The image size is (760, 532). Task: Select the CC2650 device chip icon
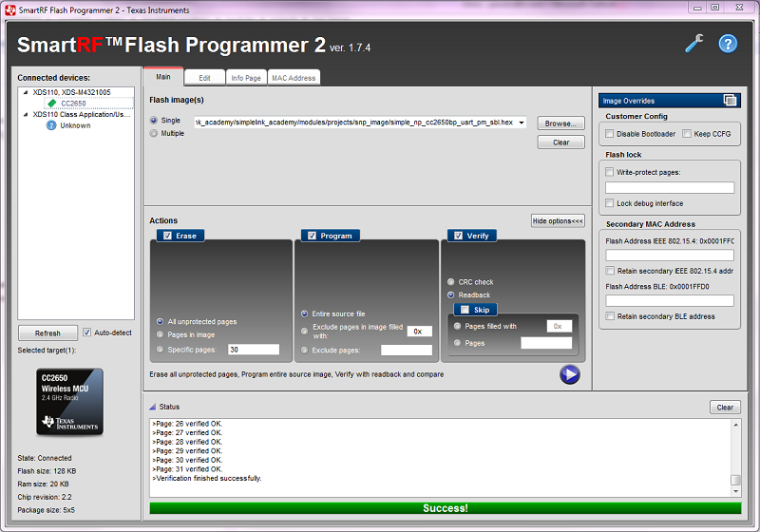point(52,103)
